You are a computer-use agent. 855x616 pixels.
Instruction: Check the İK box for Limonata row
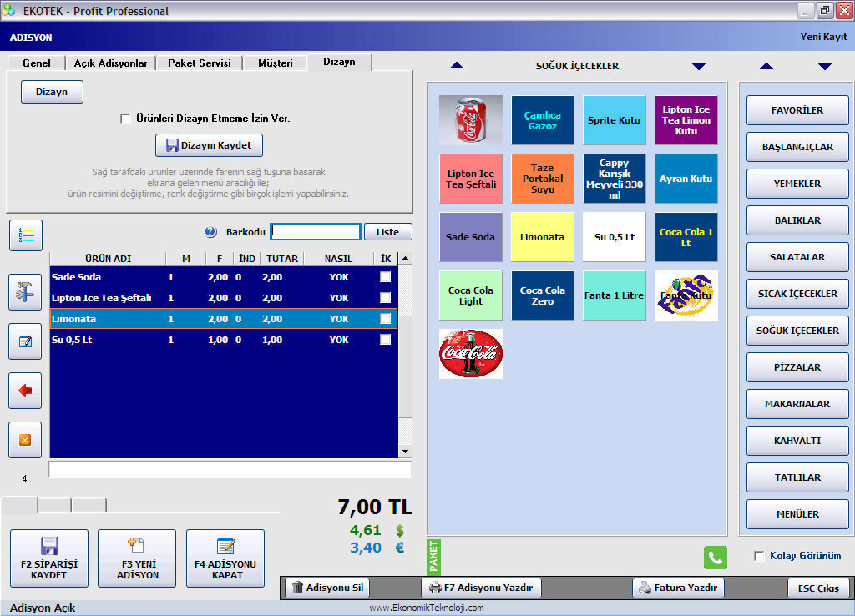coord(386,318)
